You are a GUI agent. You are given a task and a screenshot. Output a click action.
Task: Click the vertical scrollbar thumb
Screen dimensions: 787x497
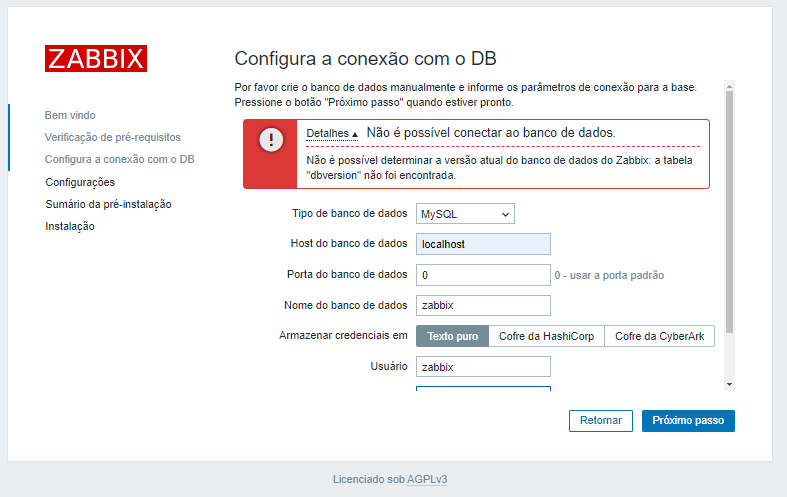[729, 212]
